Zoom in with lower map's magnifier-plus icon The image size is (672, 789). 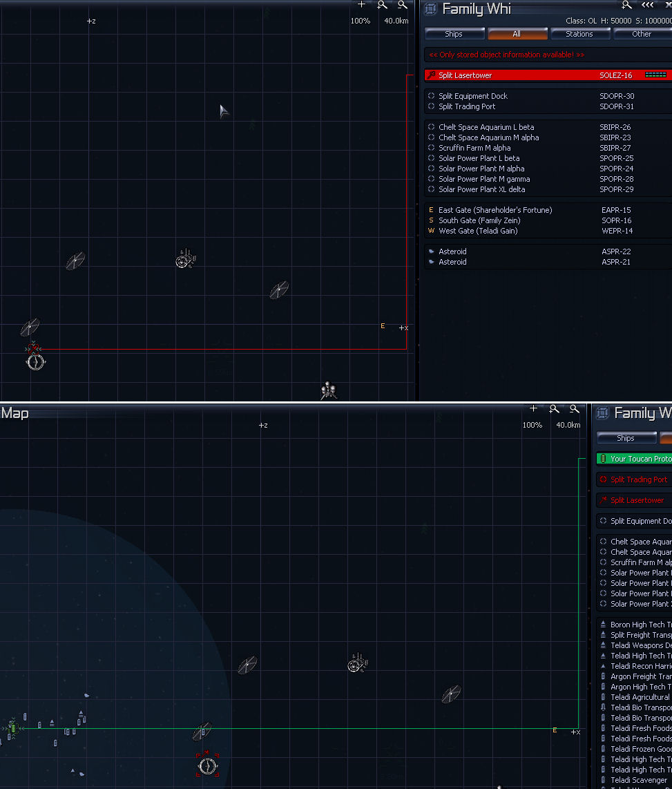click(554, 409)
